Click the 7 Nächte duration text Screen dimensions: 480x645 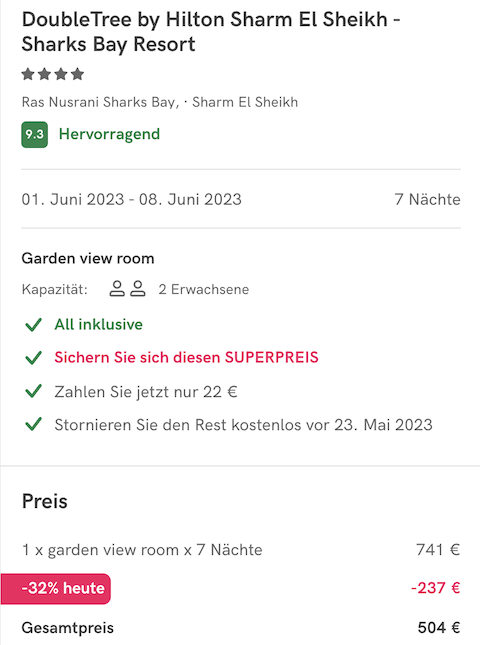coord(428,200)
